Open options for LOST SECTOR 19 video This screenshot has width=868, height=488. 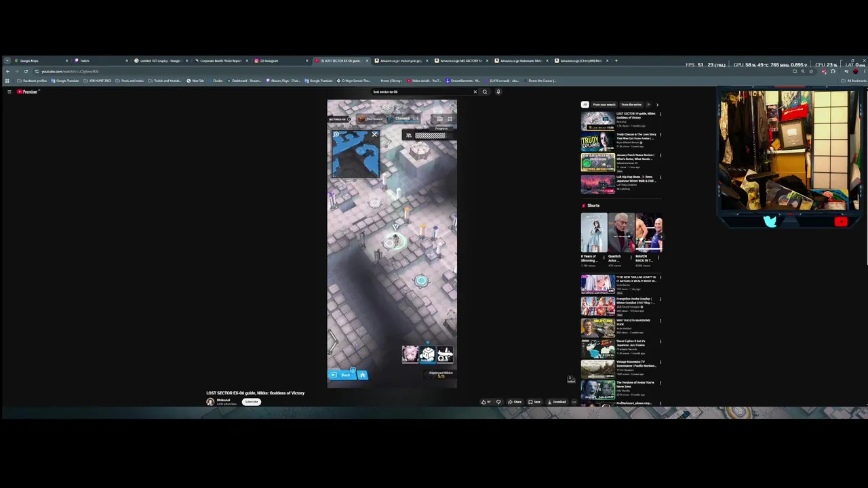pyautogui.click(x=660, y=114)
